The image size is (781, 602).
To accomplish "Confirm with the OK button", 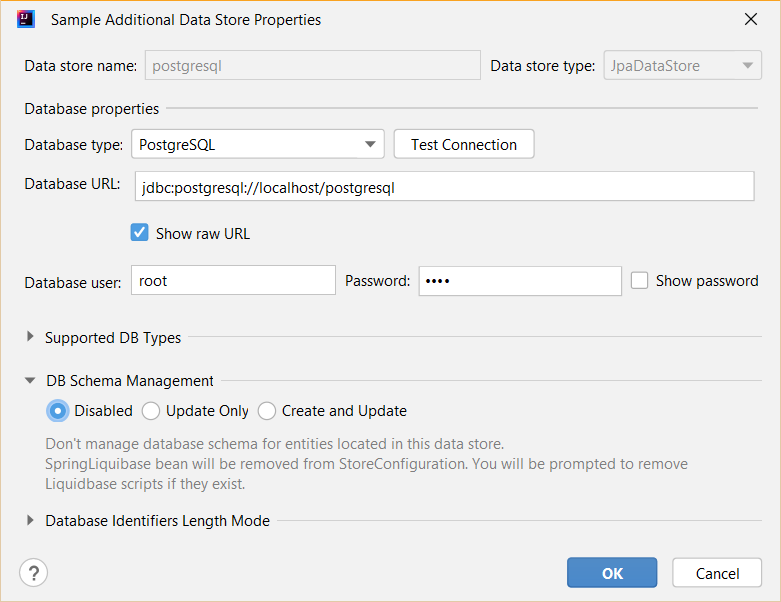I will tap(612, 573).
